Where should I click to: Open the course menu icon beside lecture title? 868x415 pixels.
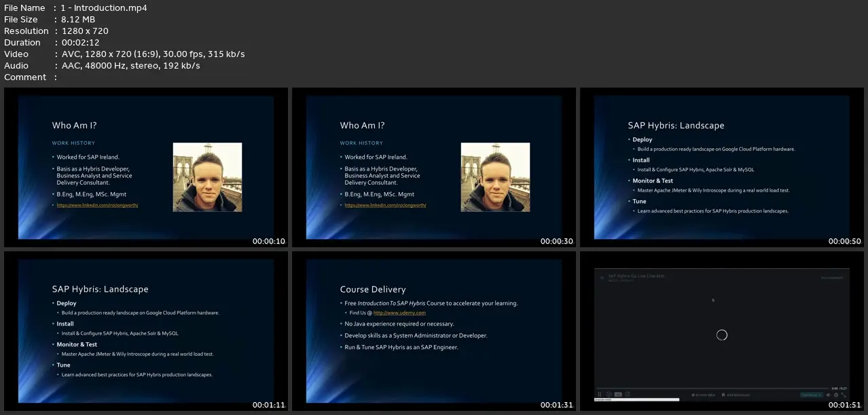pos(602,278)
